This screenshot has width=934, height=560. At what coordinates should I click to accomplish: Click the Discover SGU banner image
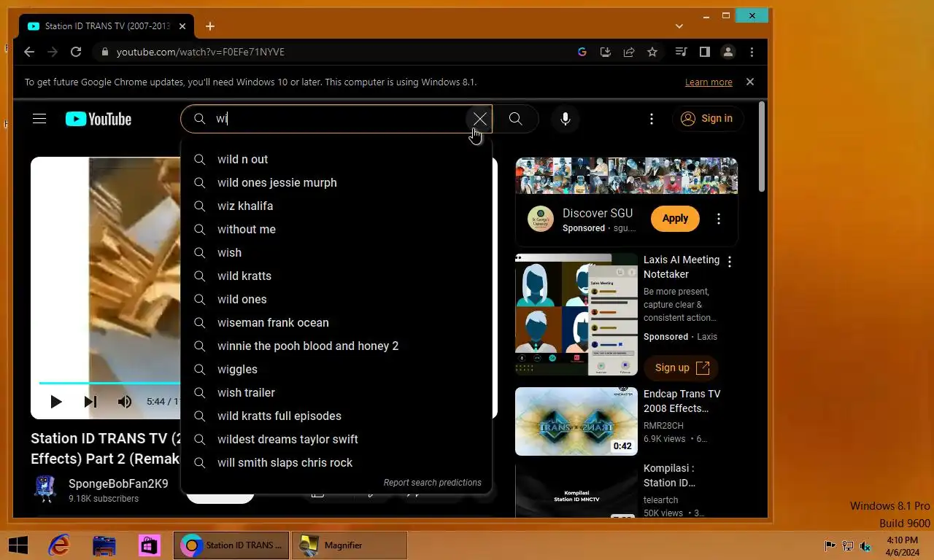point(627,176)
